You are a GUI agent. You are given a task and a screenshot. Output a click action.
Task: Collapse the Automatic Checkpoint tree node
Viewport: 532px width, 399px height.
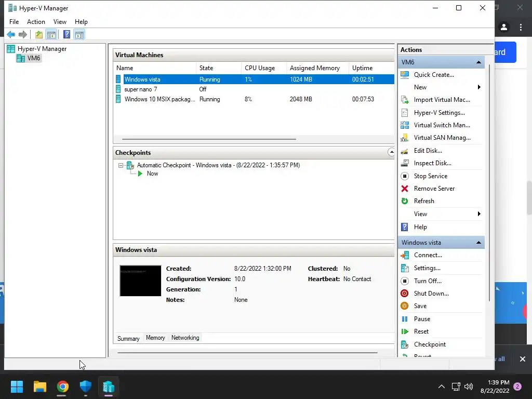pyautogui.click(x=121, y=166)
